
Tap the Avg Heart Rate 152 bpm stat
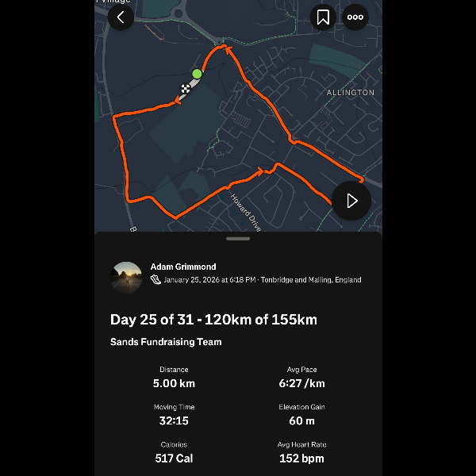coord(301,451)
